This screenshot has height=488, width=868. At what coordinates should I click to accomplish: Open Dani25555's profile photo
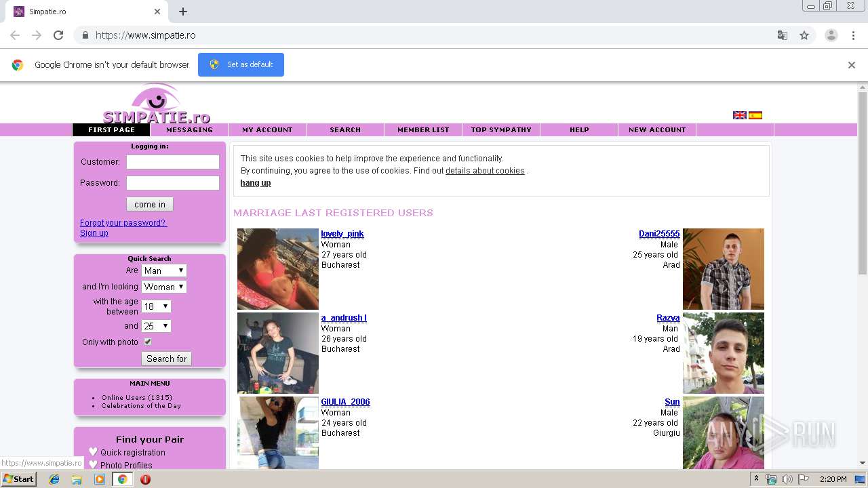[x=724, y=269]
